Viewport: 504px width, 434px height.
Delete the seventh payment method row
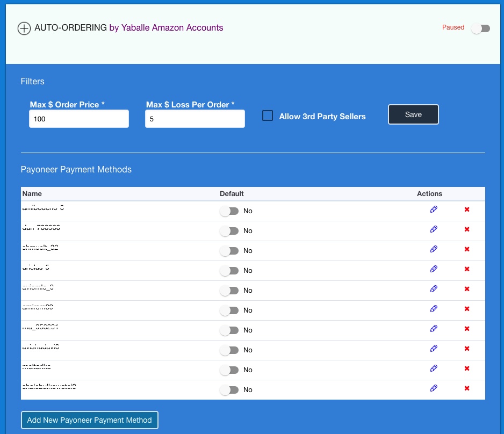pos(467,329)
